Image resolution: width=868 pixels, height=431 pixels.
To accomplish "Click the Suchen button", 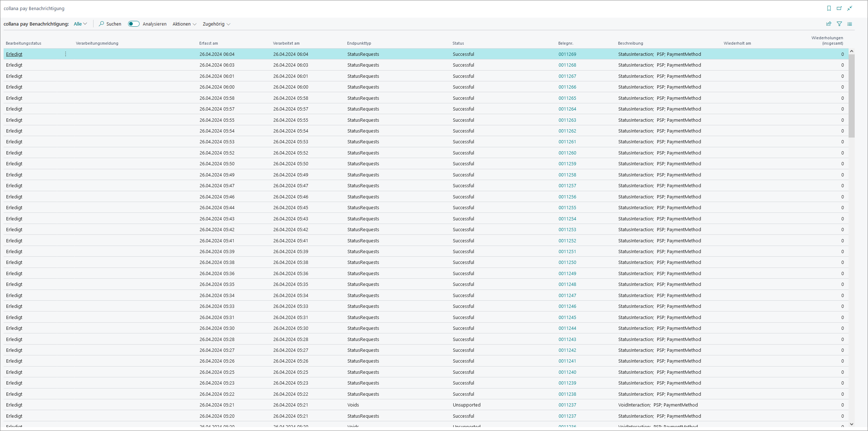I will pos(110,24).
